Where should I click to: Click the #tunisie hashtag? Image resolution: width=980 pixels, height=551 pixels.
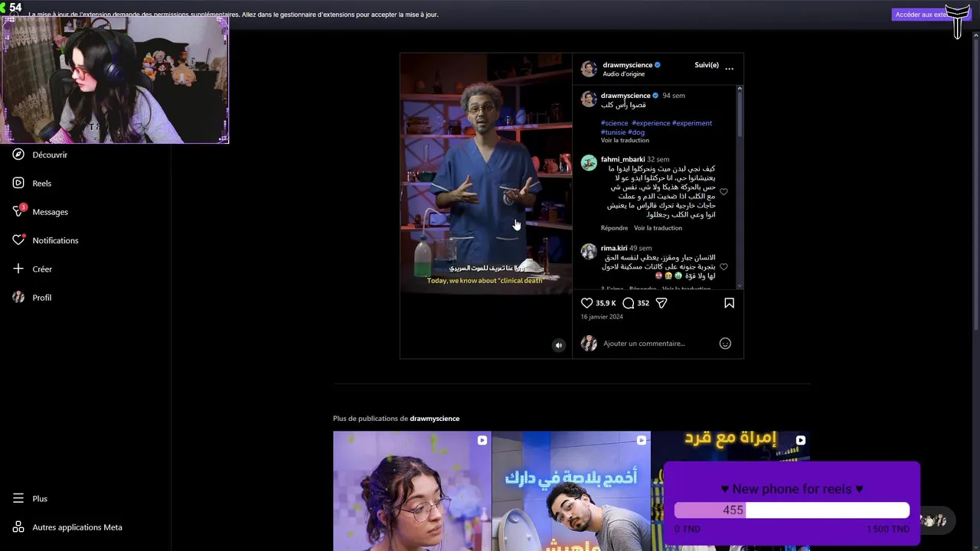click(613, 132)
